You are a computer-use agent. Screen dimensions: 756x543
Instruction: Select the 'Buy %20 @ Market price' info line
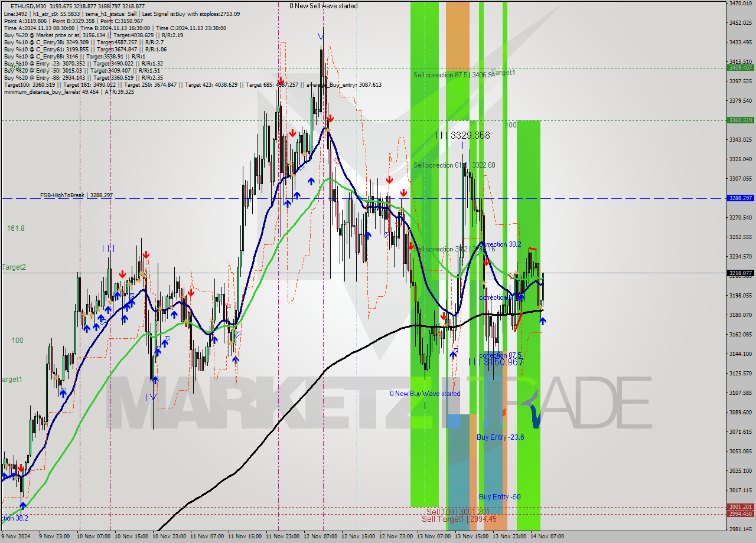click(x=93, y=35)
